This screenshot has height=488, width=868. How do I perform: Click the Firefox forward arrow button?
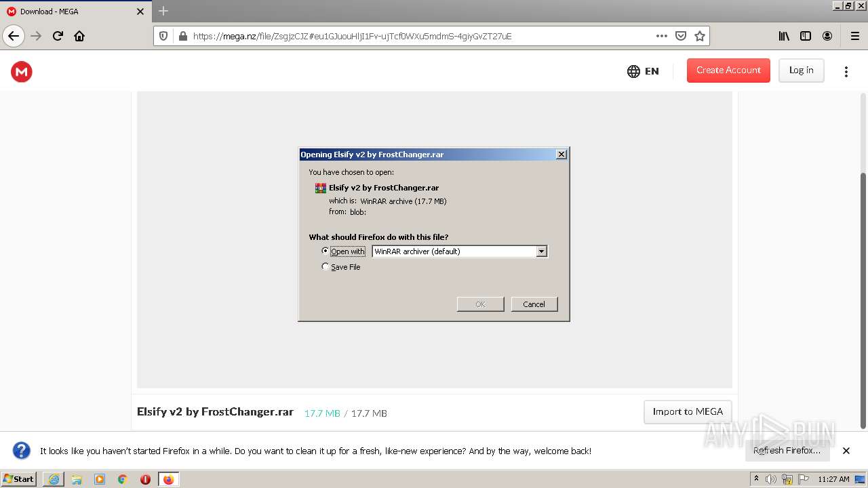[x=37, y=36]
